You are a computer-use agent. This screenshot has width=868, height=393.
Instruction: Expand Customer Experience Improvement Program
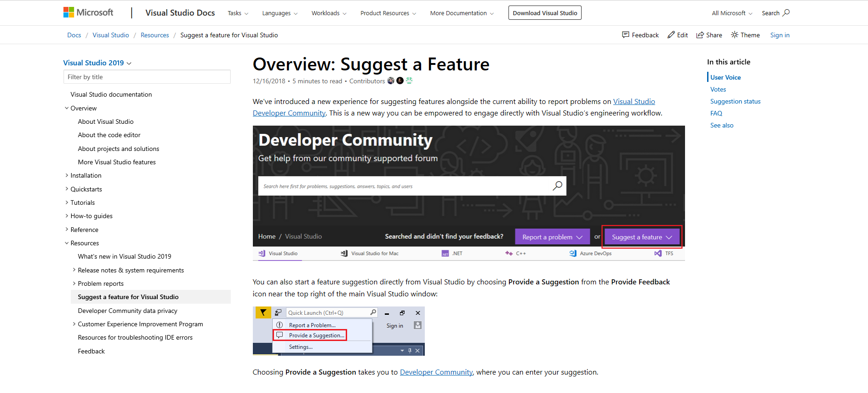tap(74, 324)
